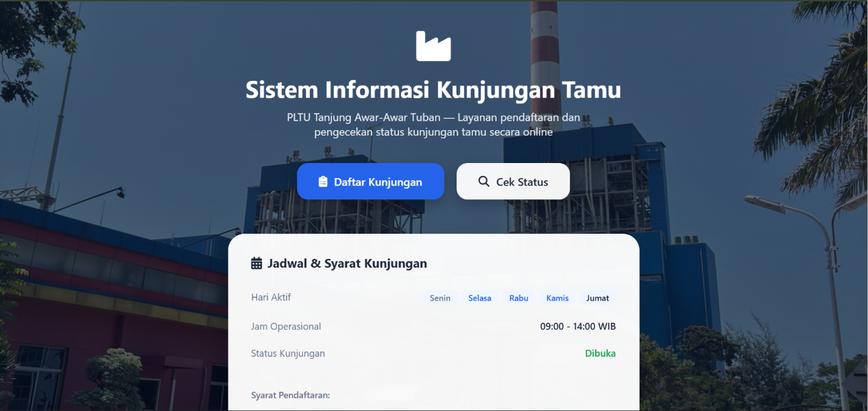Image resolution: width=868 pixels, height=411 pixels.
Task: Select the Senin day chip
Action: [440, 298]
